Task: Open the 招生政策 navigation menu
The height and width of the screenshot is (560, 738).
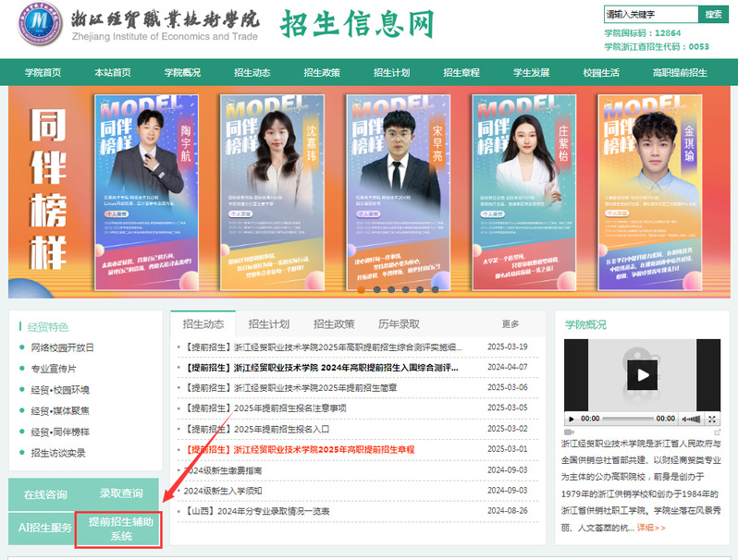Action: coord(322,73)
